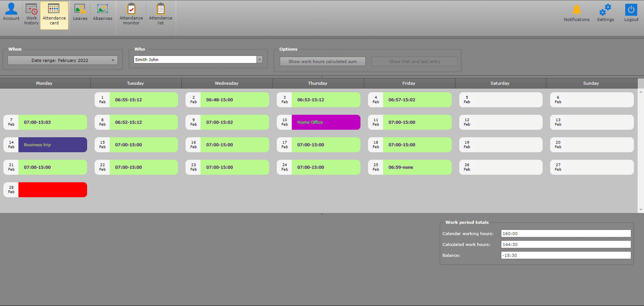Toggle Show first and last entry
Image resolution: width=644 pixels, height=306 pixels.
(x=414, y=62)
